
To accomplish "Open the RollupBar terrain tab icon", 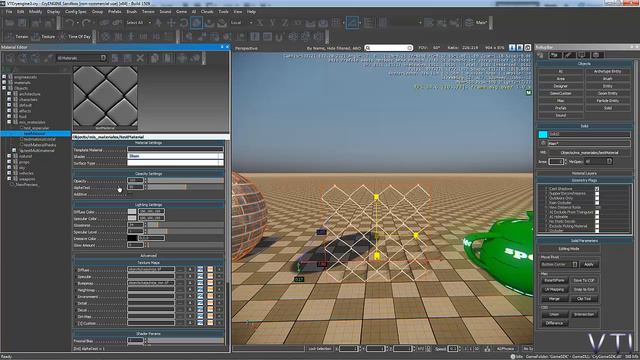I will (555, 55).
